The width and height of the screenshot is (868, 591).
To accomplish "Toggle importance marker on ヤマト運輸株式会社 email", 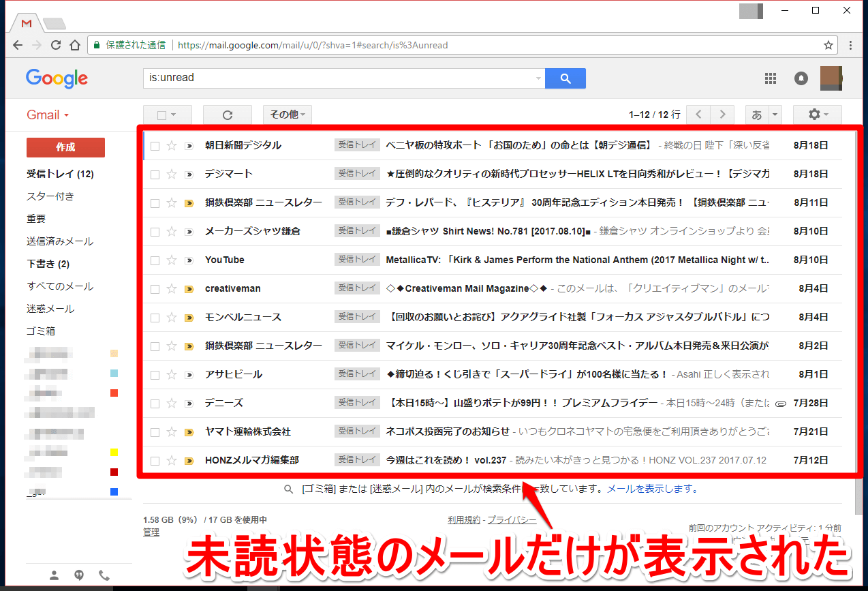I will tap(189, 432).
